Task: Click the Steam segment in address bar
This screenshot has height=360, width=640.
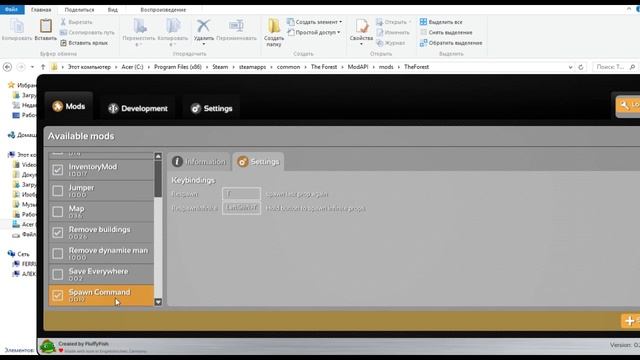Action: (220, 67)
